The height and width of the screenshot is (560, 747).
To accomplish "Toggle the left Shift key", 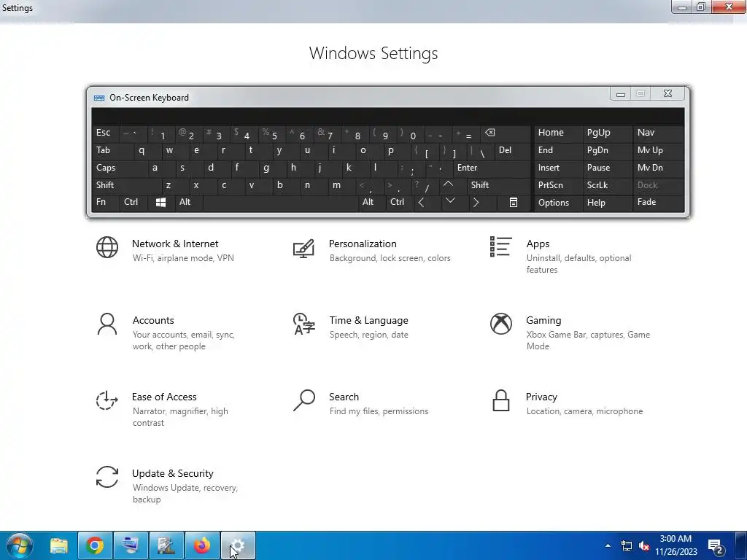I will tap(126, 184).
